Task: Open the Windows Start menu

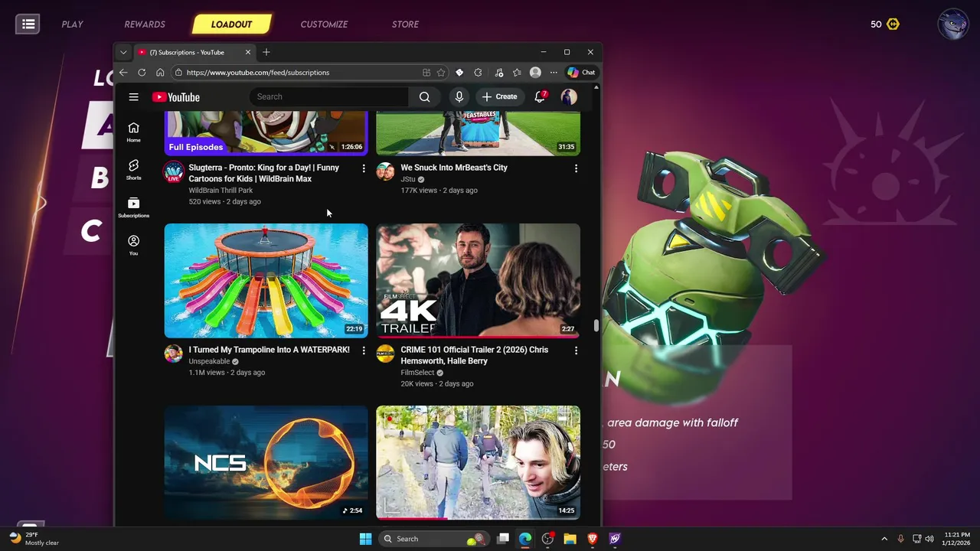Action: click(365, 539)
